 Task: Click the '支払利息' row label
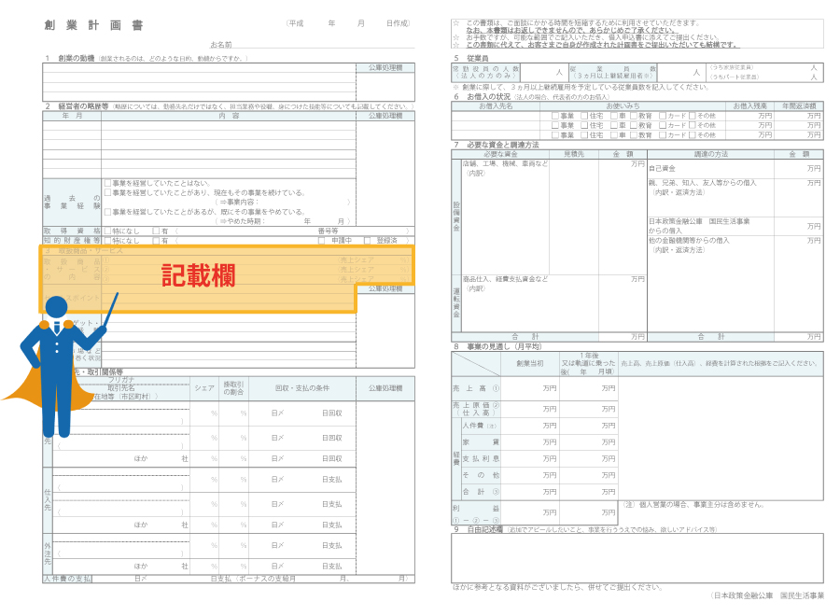pos(481,459)
